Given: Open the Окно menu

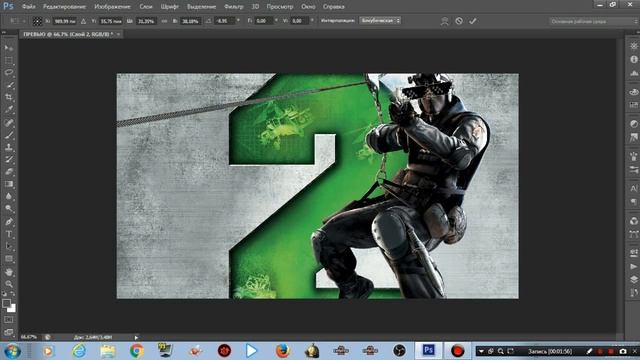Looking at the screenshot, I should (308, 7).
